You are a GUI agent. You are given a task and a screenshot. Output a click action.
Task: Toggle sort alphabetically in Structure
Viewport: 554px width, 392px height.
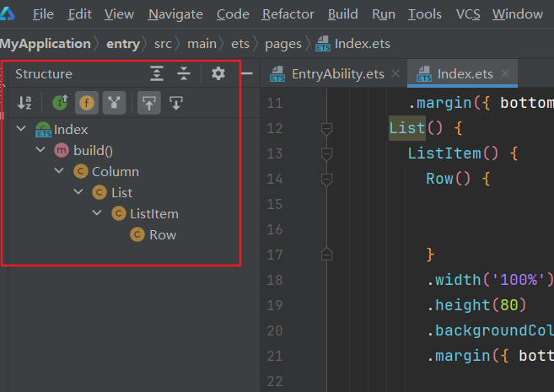pyautogui.click(x=24, y=103)
